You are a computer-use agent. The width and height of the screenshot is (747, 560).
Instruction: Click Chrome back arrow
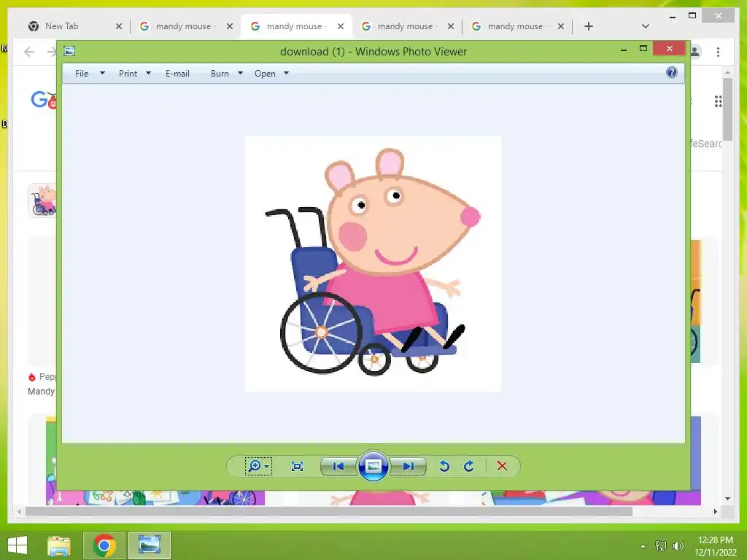click(x=29, y=52)
